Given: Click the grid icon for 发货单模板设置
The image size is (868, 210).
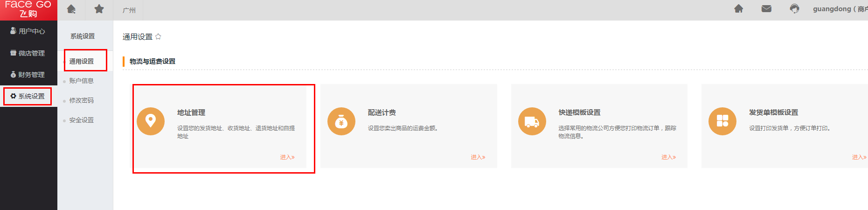Looking at the screenshot, I should 722,121.
